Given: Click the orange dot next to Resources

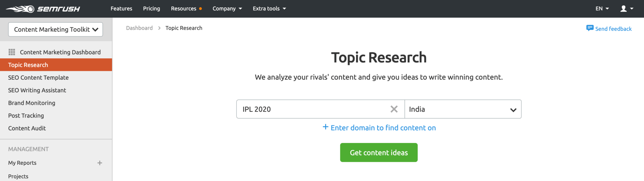Looking at the screenshot, I should pos(201,8).
